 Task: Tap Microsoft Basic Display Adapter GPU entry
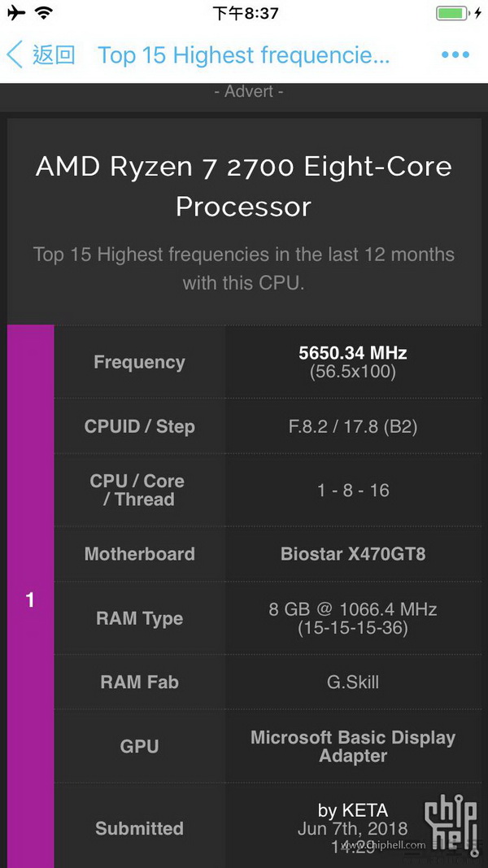[x=353, y=746]
